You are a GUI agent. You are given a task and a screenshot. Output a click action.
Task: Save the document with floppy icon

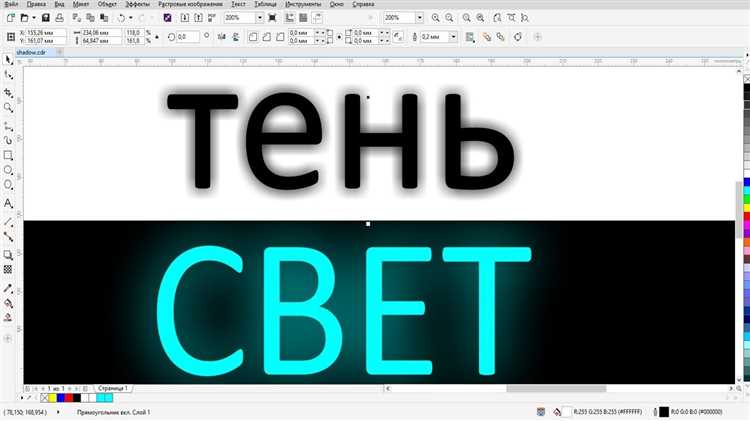tap(46, 18)
